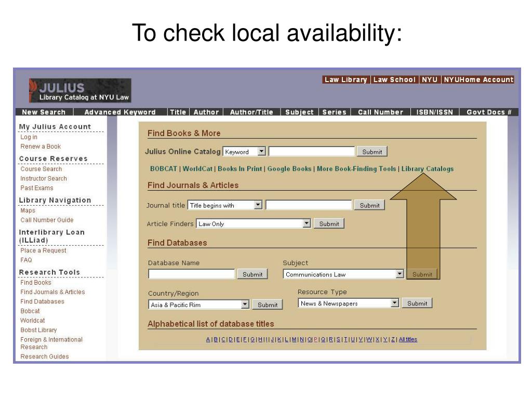
Task: Open the Author/Title search tab
Action: (x=251, y=112)
